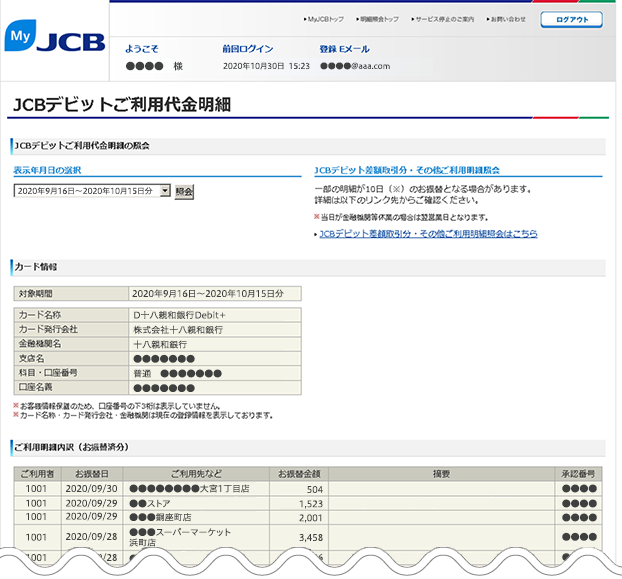The height and width of the screenshot is (579, 622).
Task: Click the 表示年月日の選択 heading
Action: click(x=47, y=170)
